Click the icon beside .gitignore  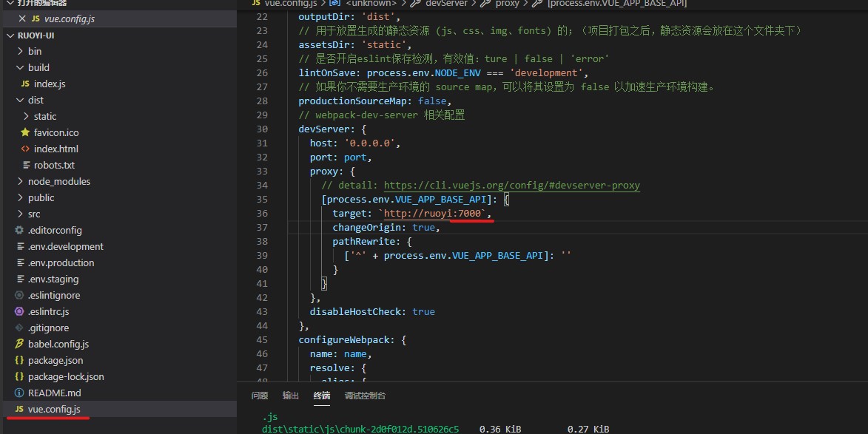point(21,328)
